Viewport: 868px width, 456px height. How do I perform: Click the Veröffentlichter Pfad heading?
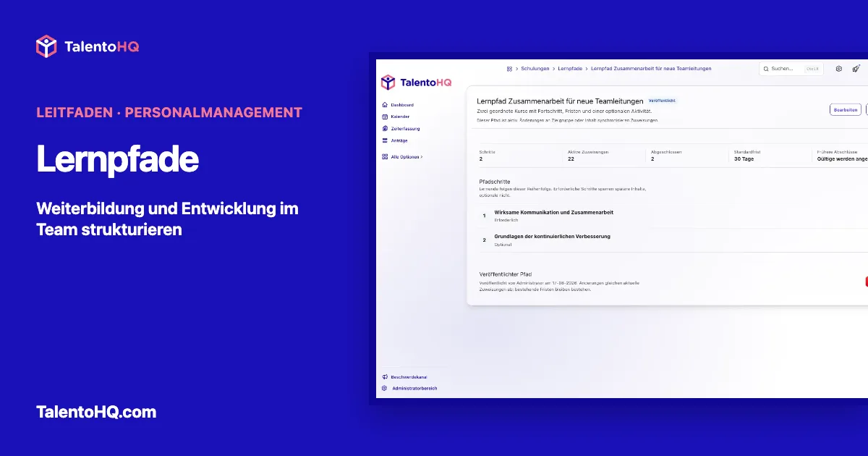click(506, 274)
